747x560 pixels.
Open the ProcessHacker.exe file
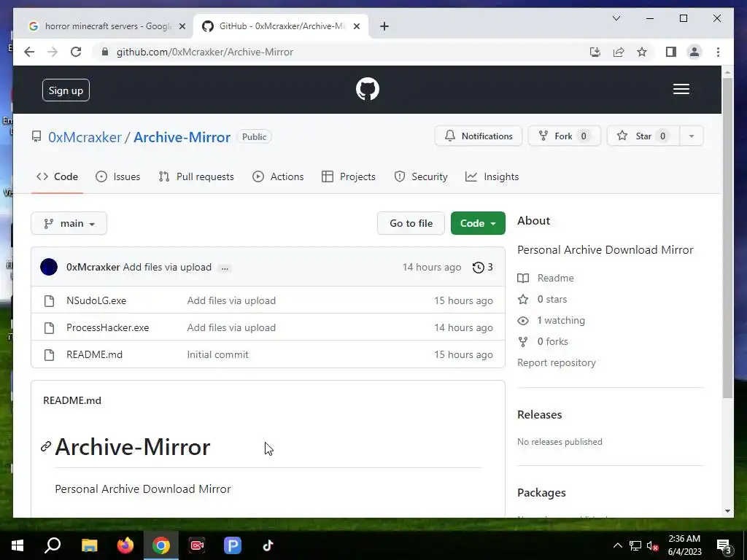pos(108,327)
